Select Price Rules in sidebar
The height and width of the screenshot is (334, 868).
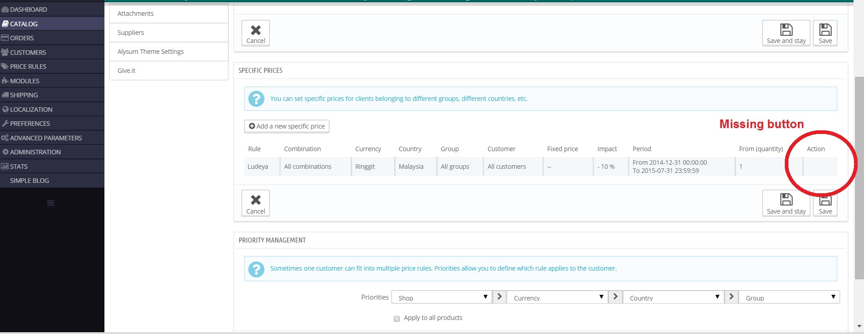tap(52, 67)
